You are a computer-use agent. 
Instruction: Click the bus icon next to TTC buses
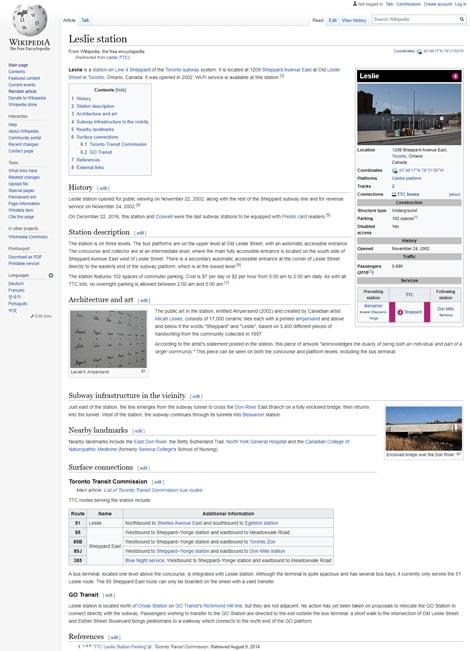click(394, 194)
